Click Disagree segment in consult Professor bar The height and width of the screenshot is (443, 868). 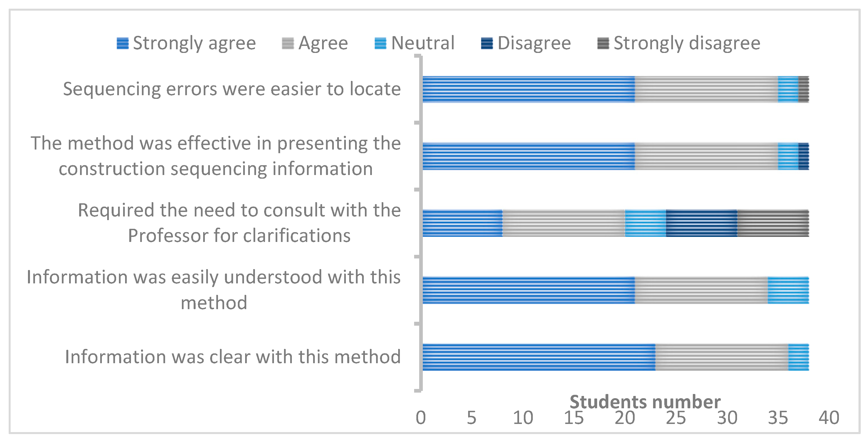(x=701, y=223)
